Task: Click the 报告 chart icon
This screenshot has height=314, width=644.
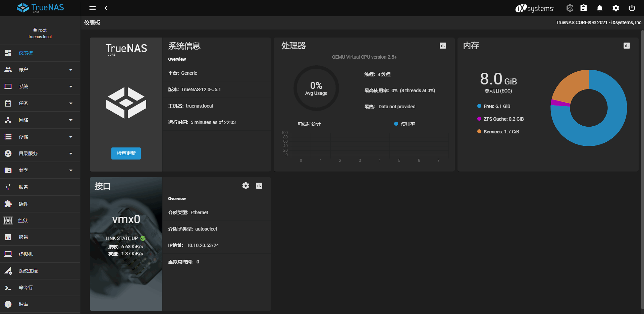Action: (8, 237)
